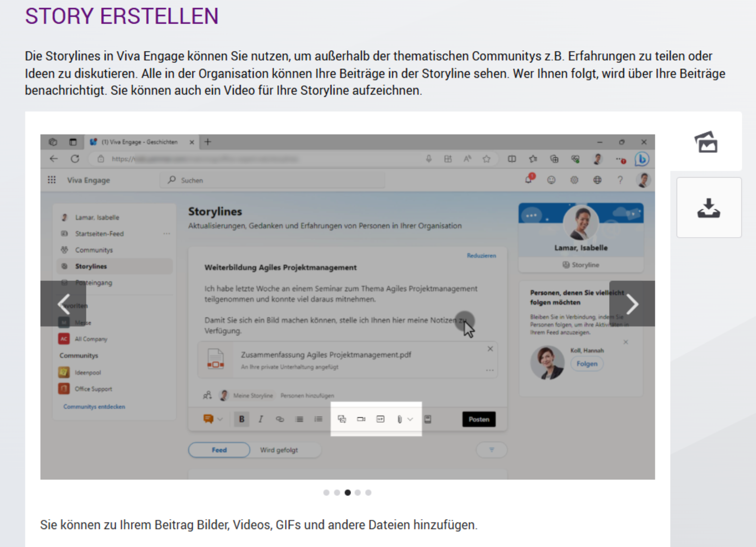Select Storylines in the left sidebar
The height and width of the screenshot is (547, 756).
(91, 266)
